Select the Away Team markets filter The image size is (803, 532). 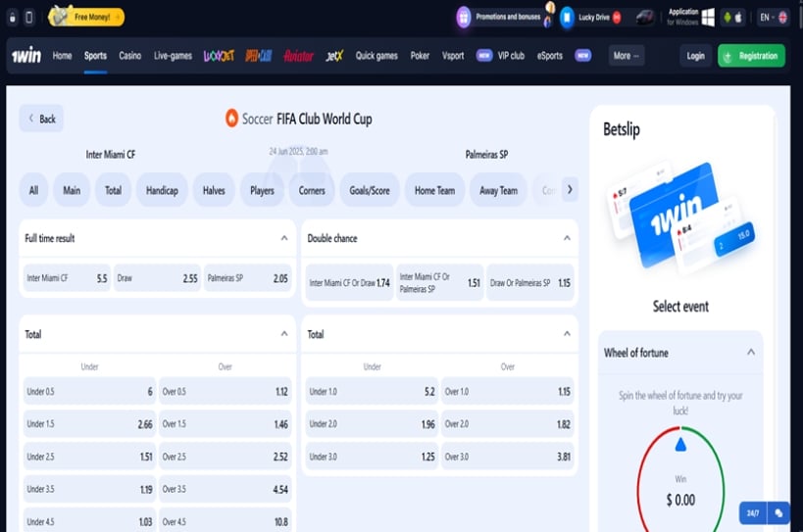pos(498,190)
